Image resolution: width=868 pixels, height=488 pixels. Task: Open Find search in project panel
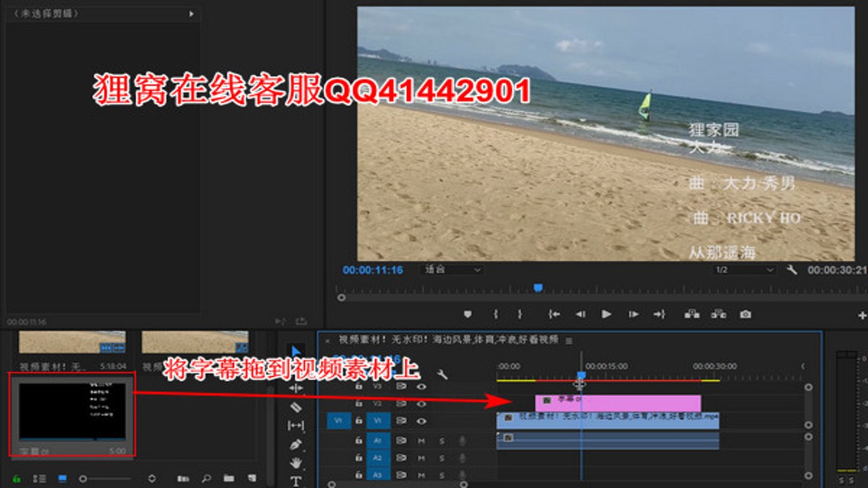coord(206,479)
